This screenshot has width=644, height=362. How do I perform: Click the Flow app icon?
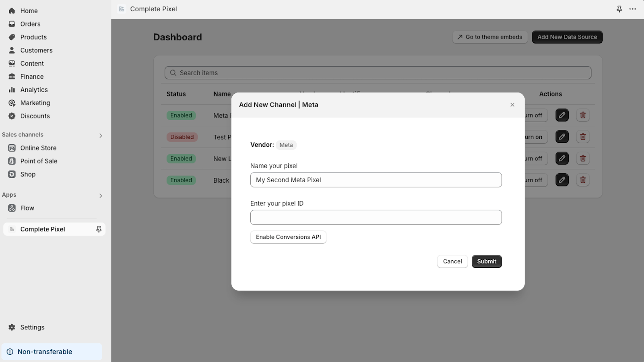(x=12, y=208)
